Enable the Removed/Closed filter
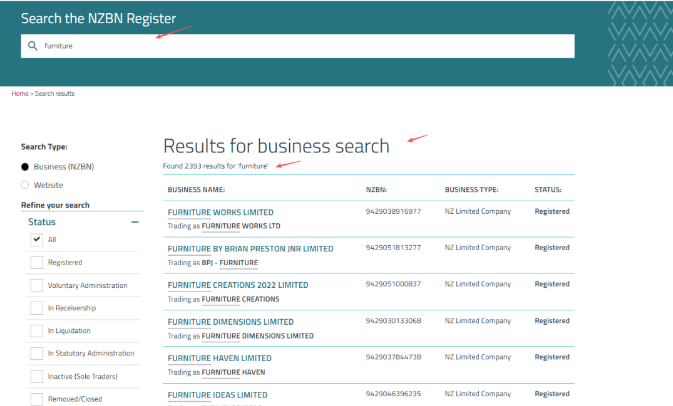This screenshot has height=406, width=673. (37, 399)
